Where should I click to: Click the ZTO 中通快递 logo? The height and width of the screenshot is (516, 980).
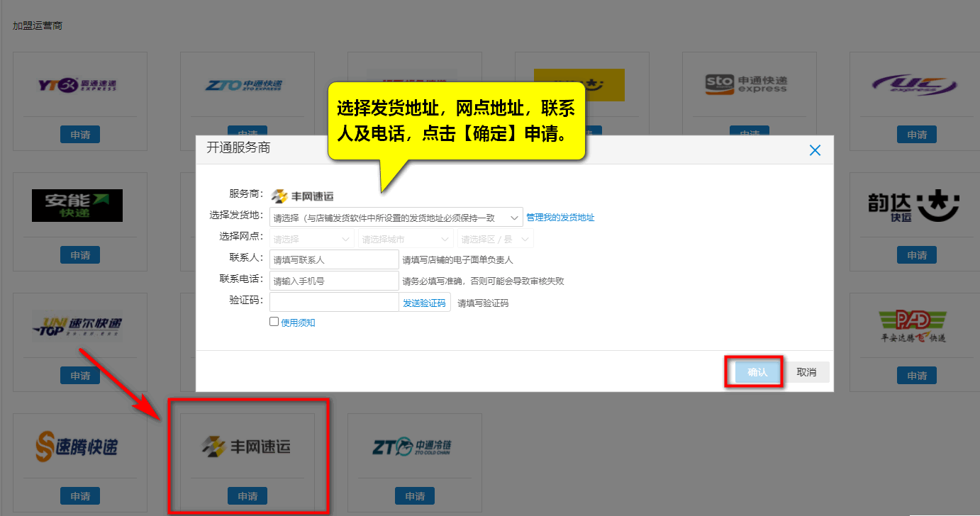point(244,85)
